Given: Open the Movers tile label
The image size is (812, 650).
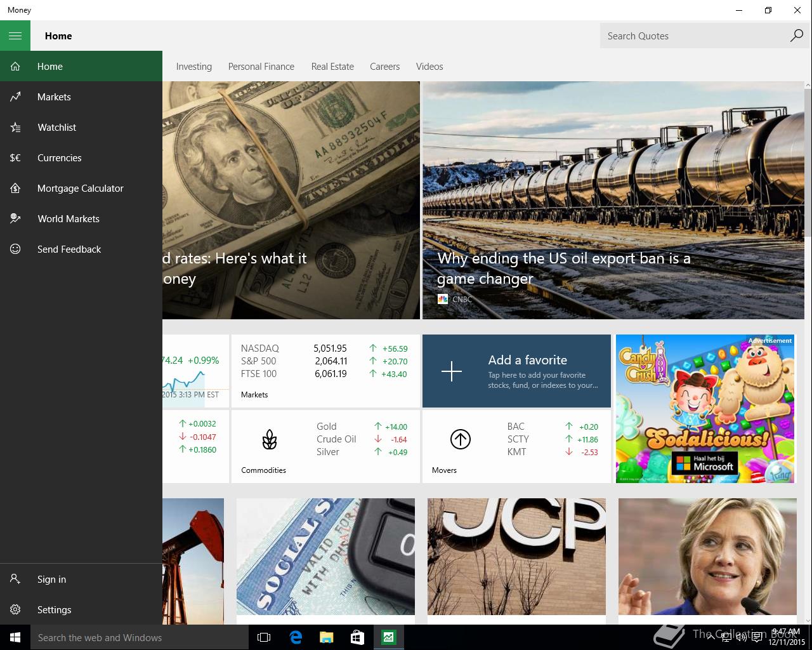Looking at the screenshot, I should (444, 470).
